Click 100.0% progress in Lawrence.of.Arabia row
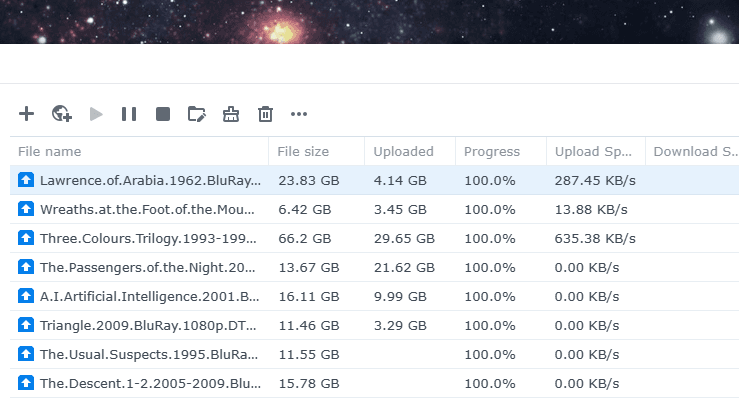This screenshot has height=399, width=739. point(490,180)
